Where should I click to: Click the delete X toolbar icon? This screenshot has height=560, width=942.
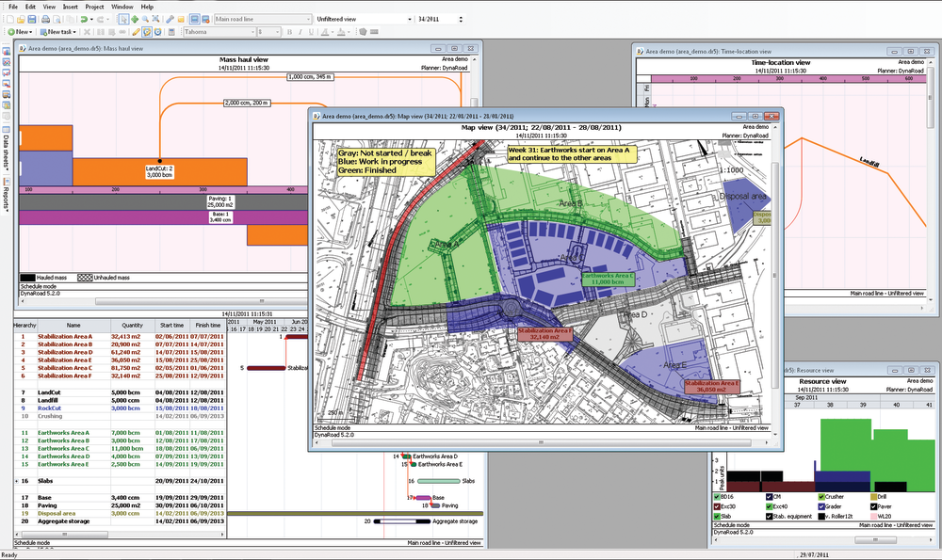(87, 32)
